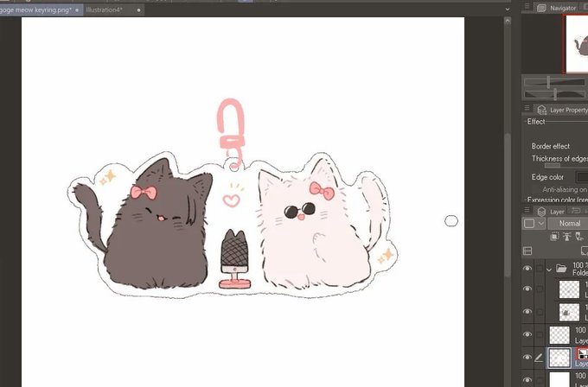Open the Edge color swatch

[x=581, y=177]
